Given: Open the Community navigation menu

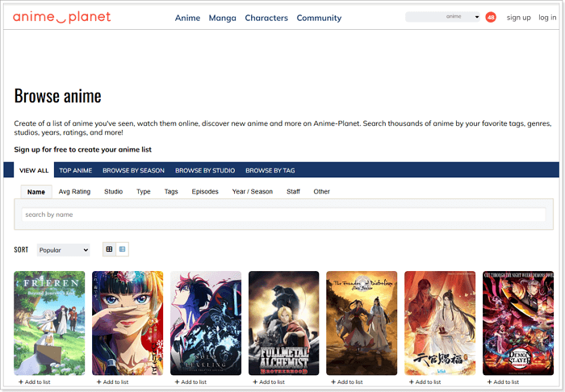Looking at the screenshot, I should [x=319, y=18].
